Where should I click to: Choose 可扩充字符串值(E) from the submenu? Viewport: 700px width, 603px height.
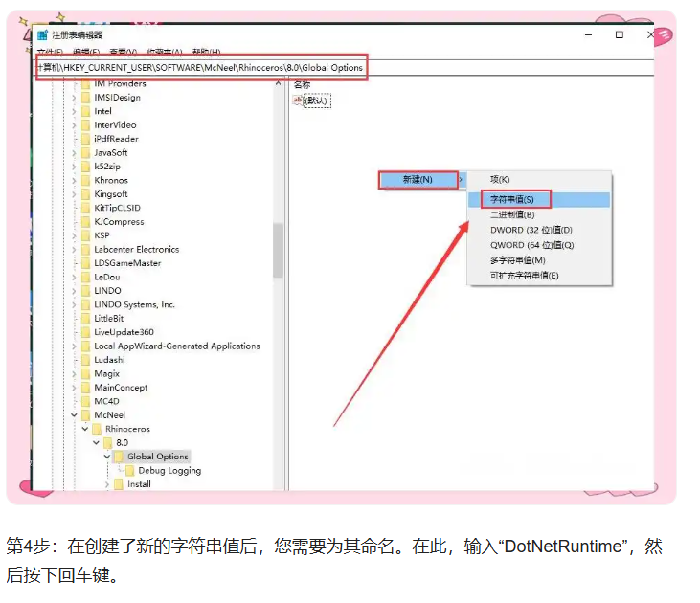coord(525,276)
